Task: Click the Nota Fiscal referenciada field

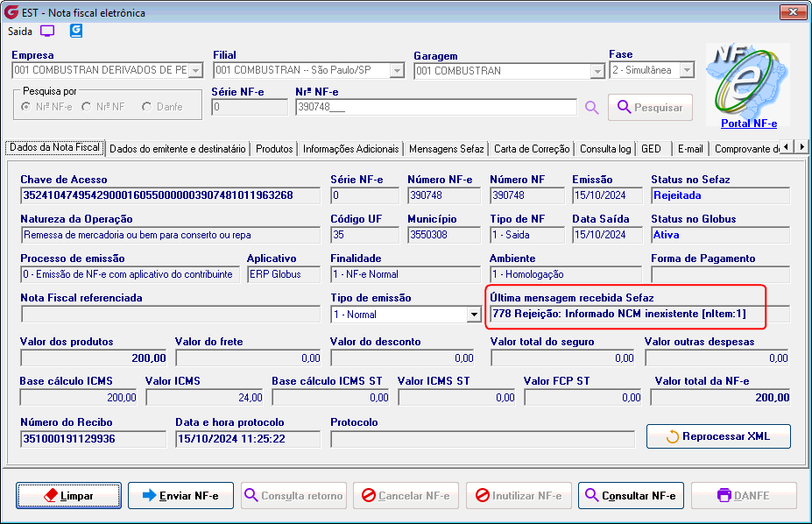Action: point(171,314)
